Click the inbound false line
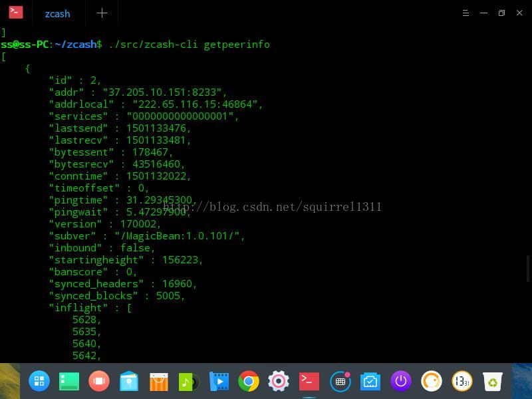The image size is (532, 399). pyautogui.click(x=102, y=248)
